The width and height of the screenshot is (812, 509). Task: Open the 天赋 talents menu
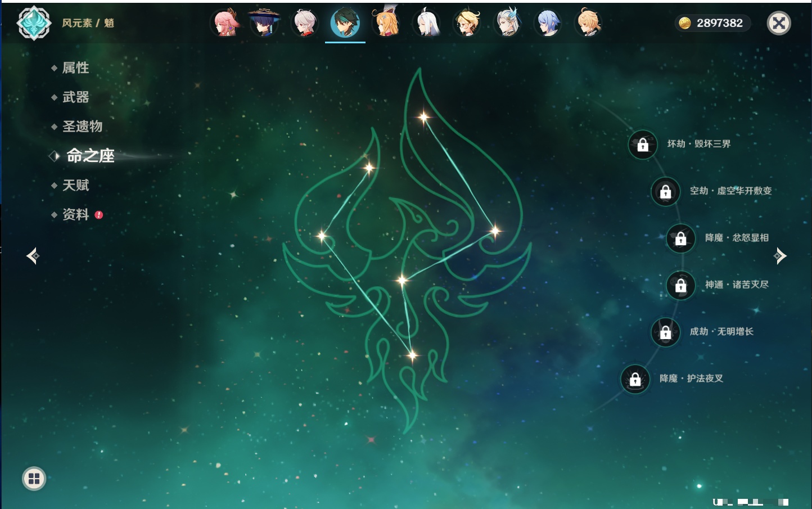coord(75,185)
